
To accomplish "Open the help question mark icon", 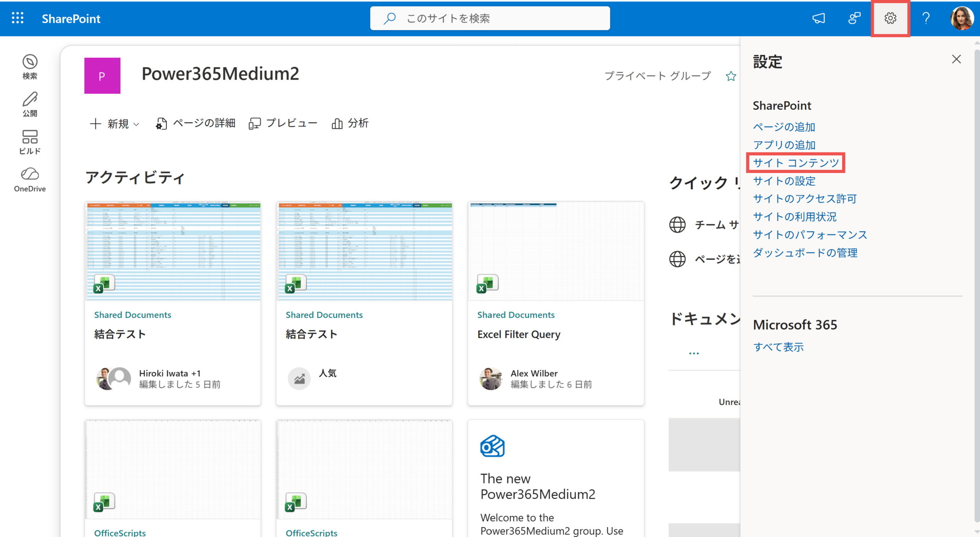I will (926, 18).
